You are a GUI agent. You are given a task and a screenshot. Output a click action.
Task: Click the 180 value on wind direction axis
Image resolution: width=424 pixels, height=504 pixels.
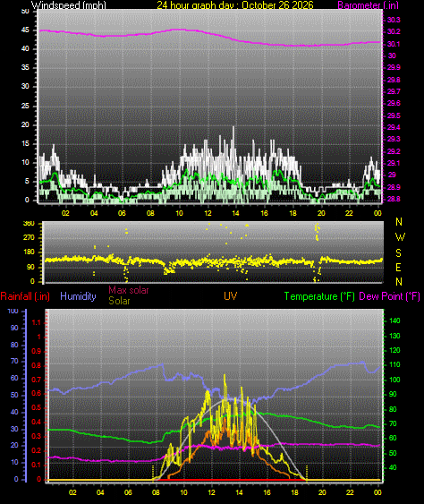29,252
